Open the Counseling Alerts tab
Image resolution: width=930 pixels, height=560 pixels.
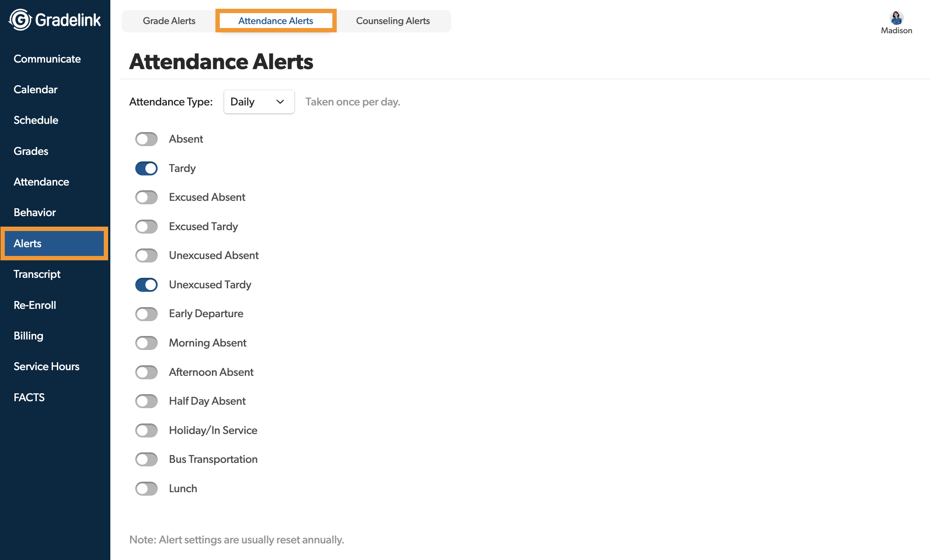[x=393, y=21]
